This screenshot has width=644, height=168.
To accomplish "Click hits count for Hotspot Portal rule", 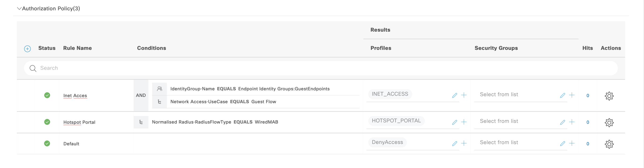I will 588,122.
